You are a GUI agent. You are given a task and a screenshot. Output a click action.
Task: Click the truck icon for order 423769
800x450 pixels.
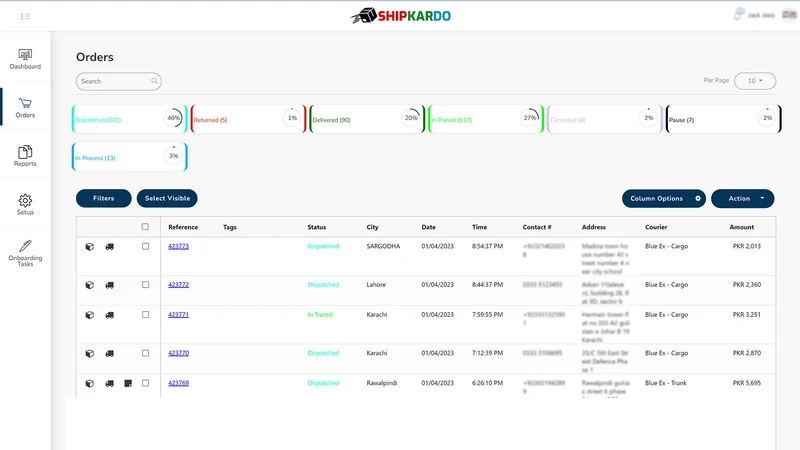(x=109, y=383)
